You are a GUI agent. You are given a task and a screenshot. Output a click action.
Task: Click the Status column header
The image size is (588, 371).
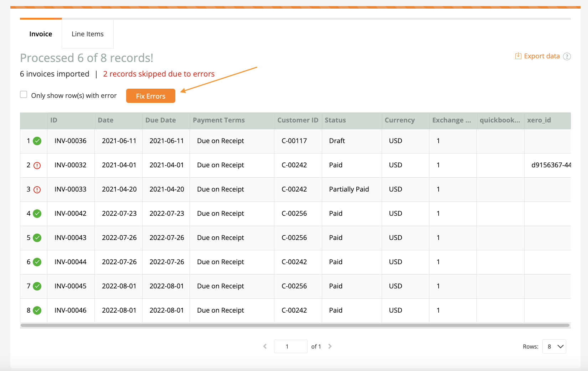click(x=352, y=120)
